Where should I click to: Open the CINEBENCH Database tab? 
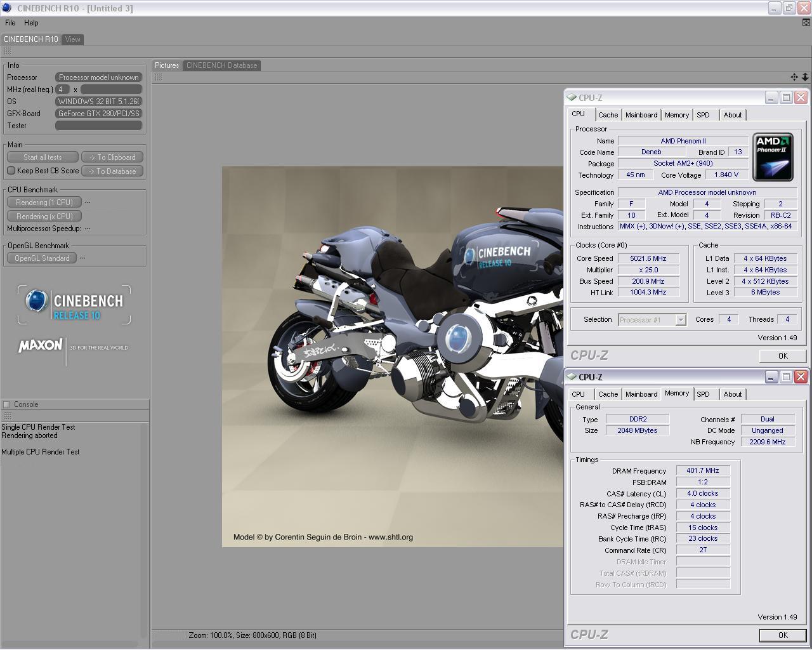222,65
